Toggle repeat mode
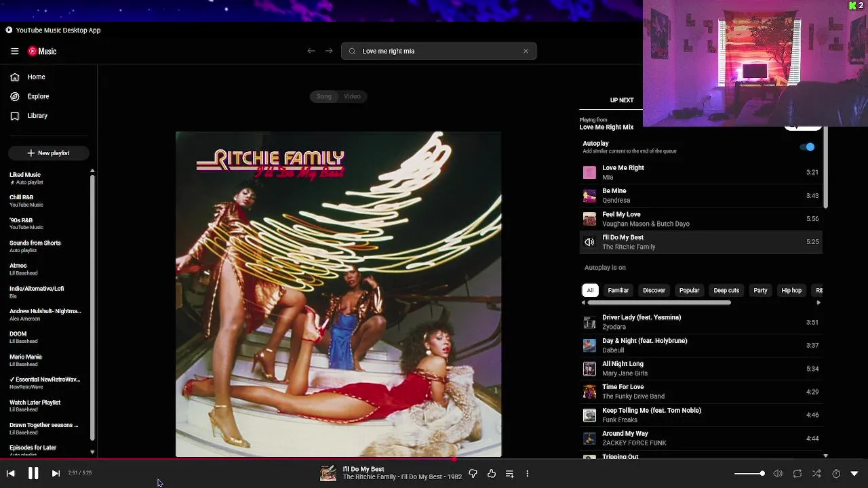Viewport: 868px width, 488px height. tap(797, 474)
